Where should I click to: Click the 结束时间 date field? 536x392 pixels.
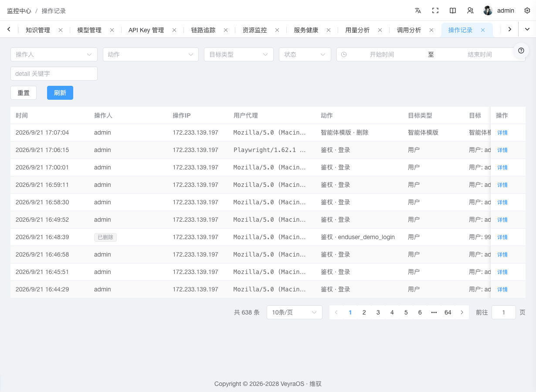tap(480, 54)
